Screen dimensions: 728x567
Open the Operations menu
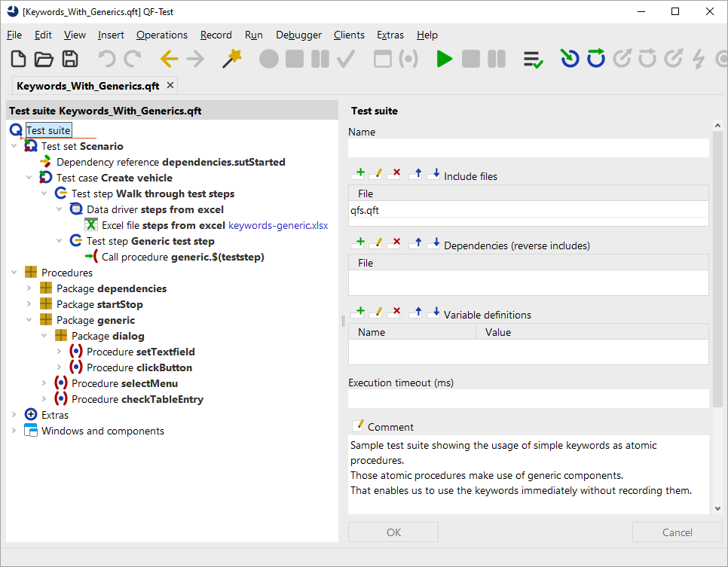pos(161,35)
